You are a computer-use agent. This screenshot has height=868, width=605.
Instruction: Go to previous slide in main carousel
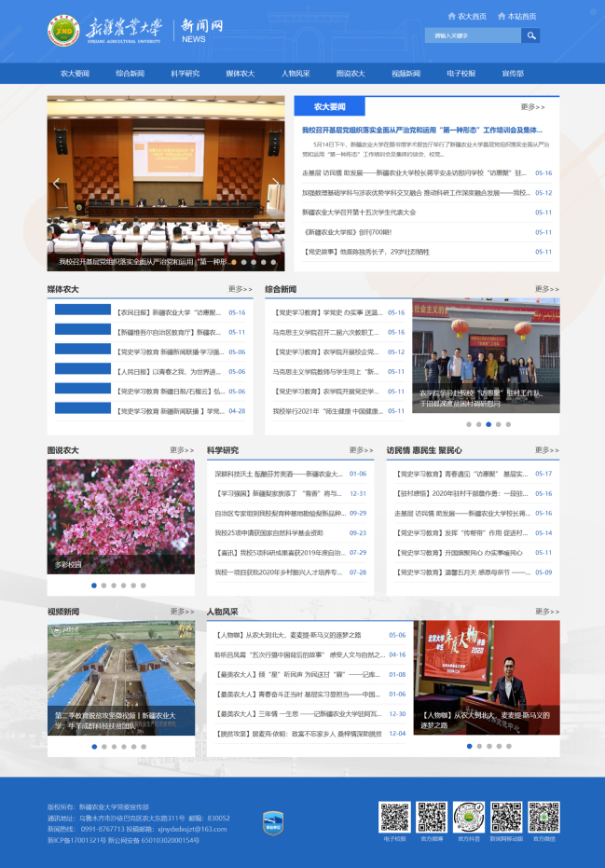pos(57,184)
